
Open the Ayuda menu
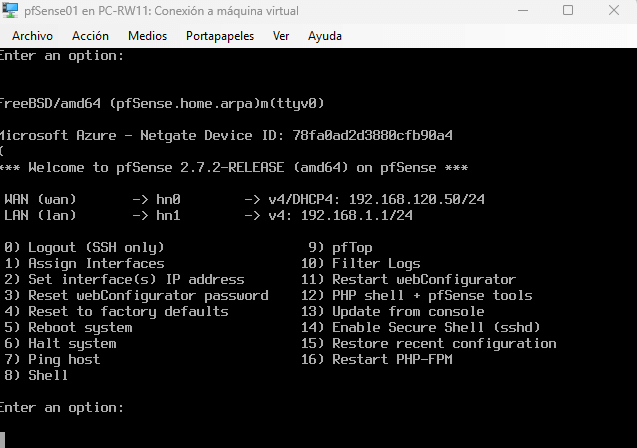[x=324, y=35]
